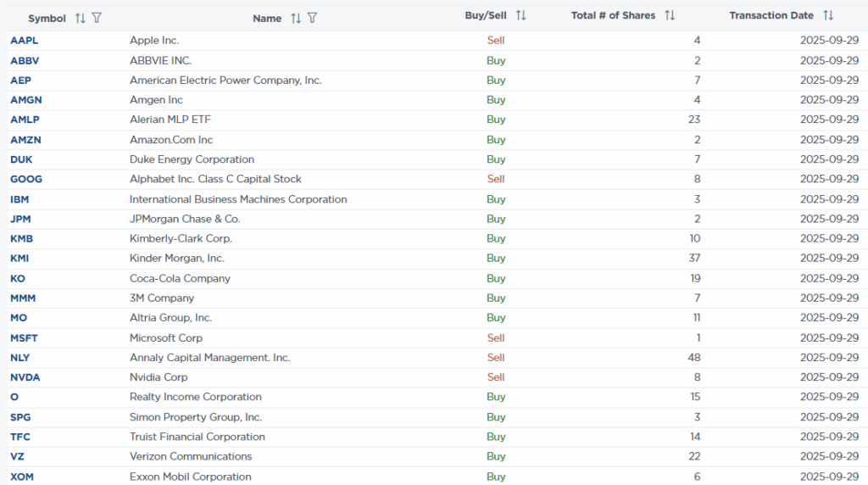Select Annaly Capital Management. Inc. cell

[210, 358]
